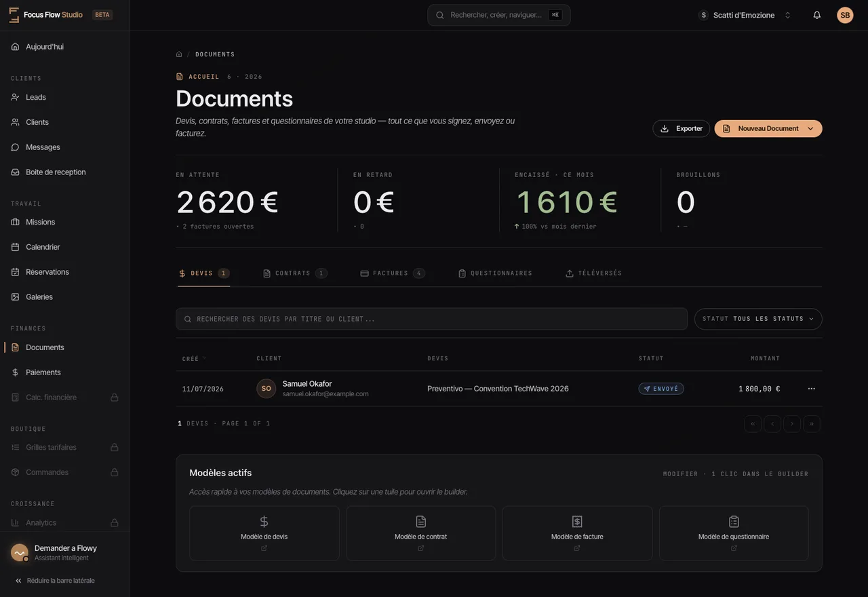Collapse the sidebar with Réduire la barre latérale
The image size is (868, 597).
(55, 581)
